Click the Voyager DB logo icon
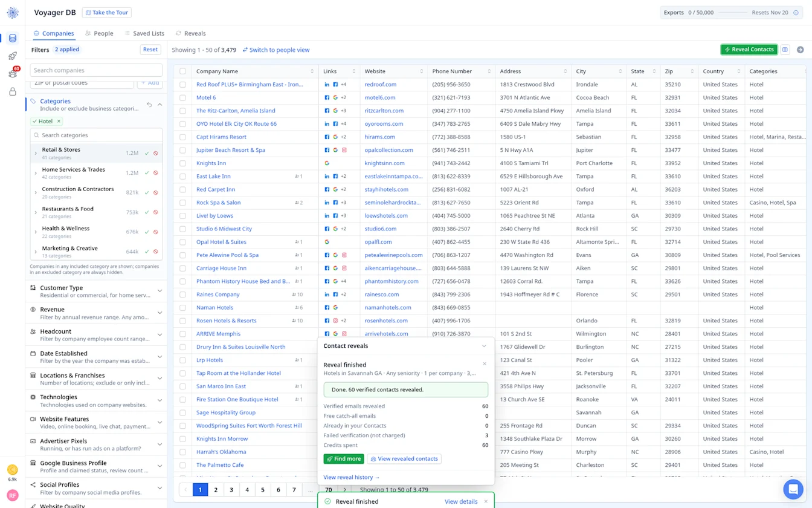 (x=12, y=13)
